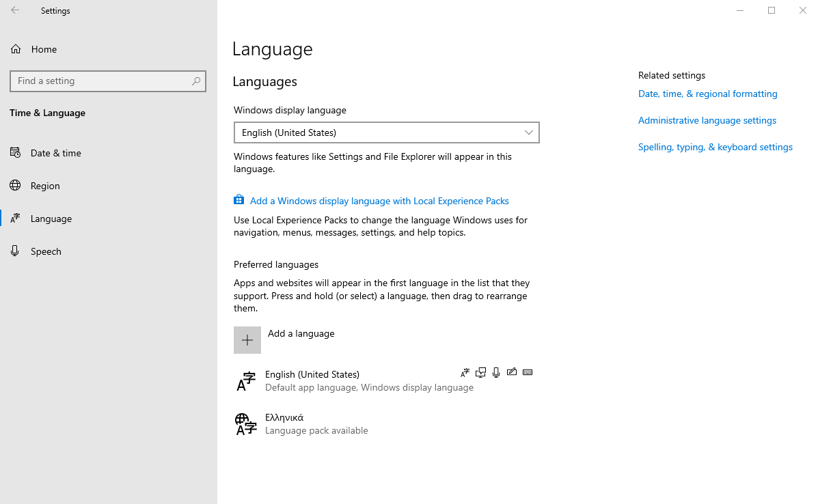Click Add a language button label

(x=301, y=333)
